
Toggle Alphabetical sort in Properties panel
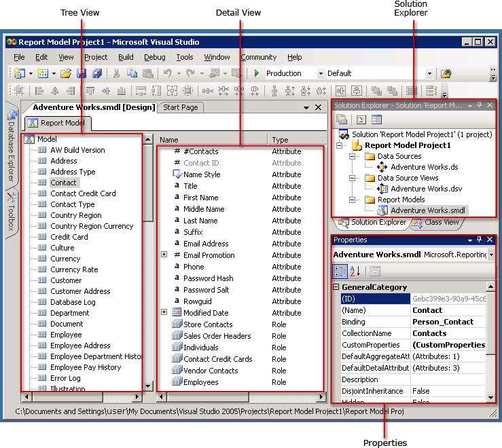click(x=354, y=272)
